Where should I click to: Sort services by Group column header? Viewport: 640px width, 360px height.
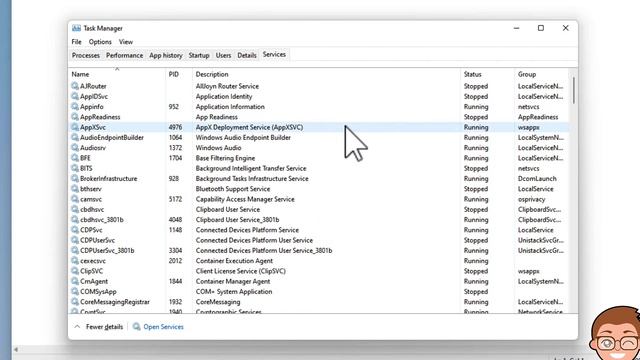(541, 74)
